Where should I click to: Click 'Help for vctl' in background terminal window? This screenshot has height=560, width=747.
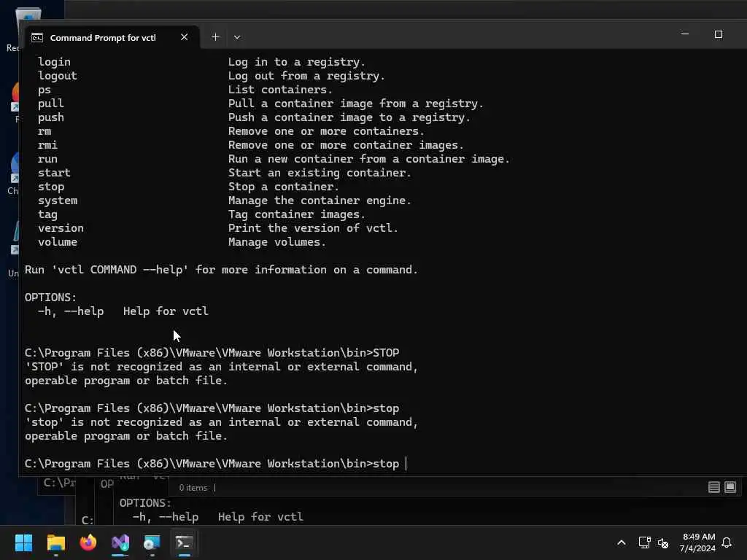click(260, 517)
